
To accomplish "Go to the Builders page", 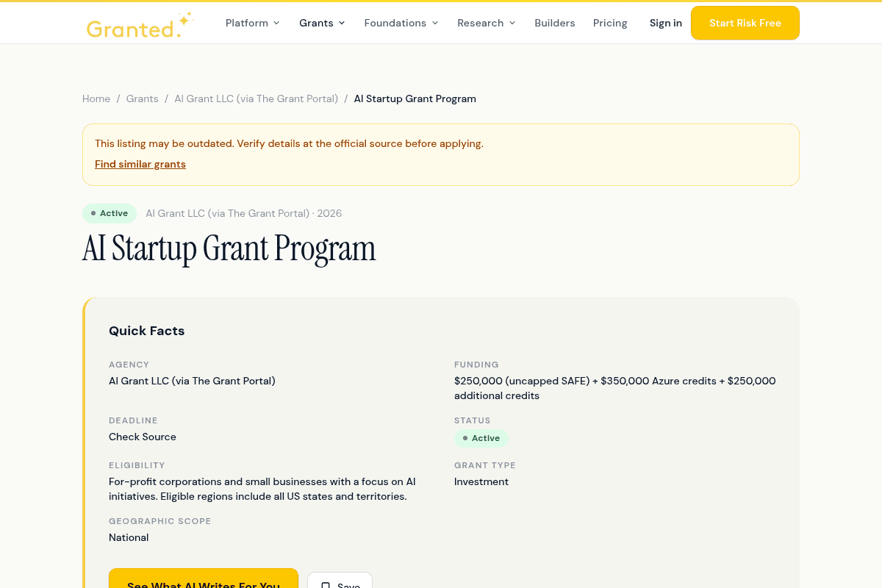I will click(555, 23).
